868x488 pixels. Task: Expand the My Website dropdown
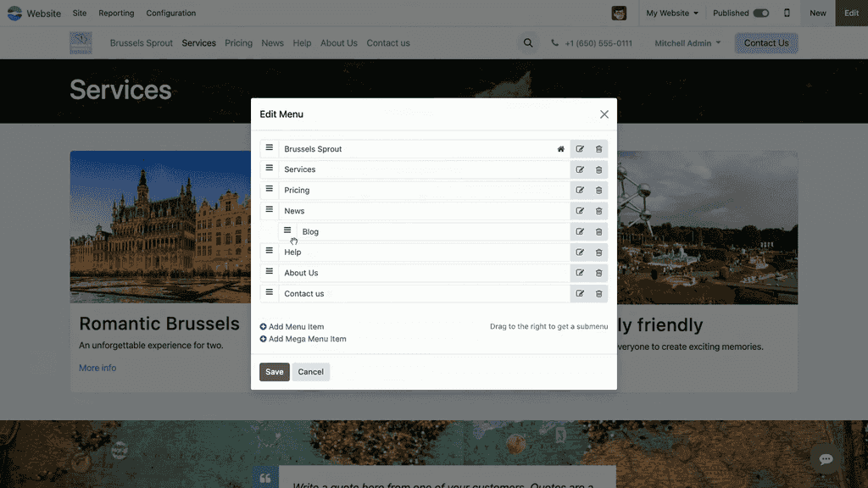click(x=672, y=13)
